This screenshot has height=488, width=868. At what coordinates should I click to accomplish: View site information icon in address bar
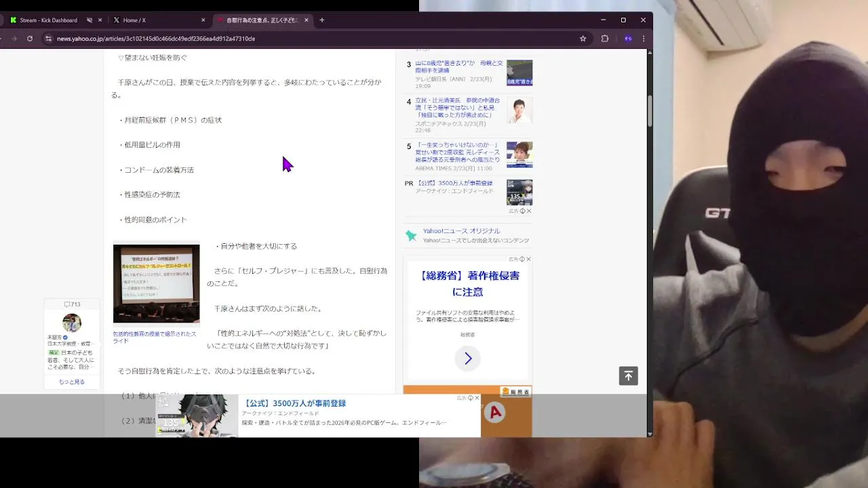(x=48, y=39)
